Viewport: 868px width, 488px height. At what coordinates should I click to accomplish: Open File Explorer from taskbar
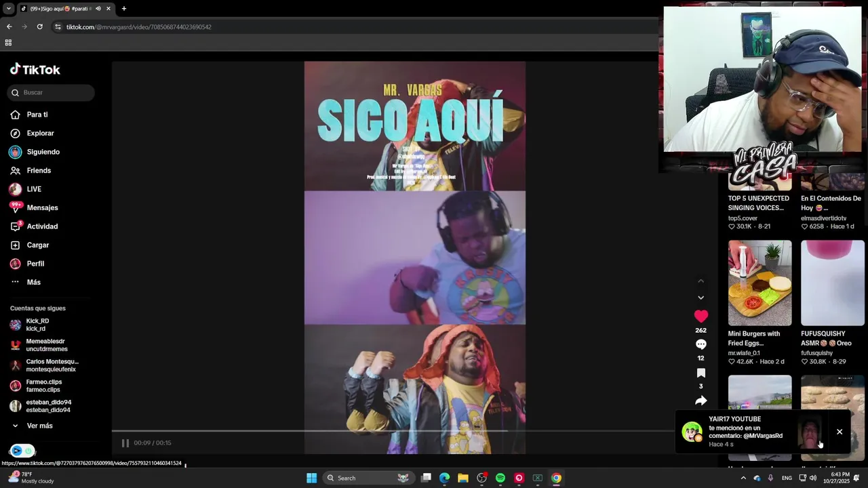(x=463, y=478)
